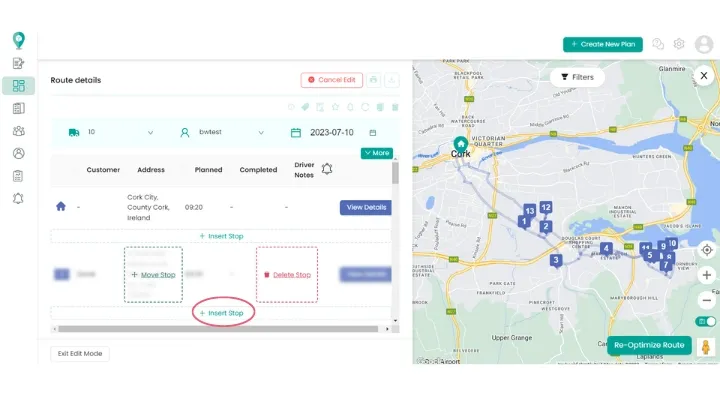Toggle the green map switch above pegman
The image size is (720, 405).
[707, 321]
